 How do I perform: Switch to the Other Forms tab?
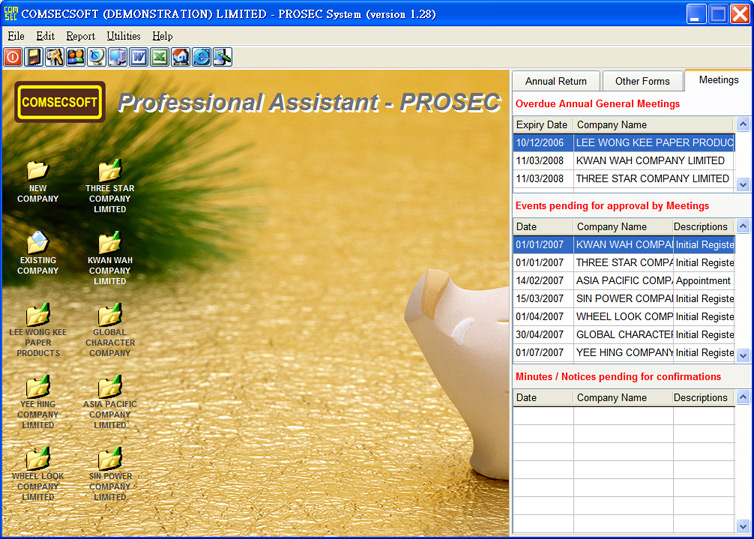(642, 81)
